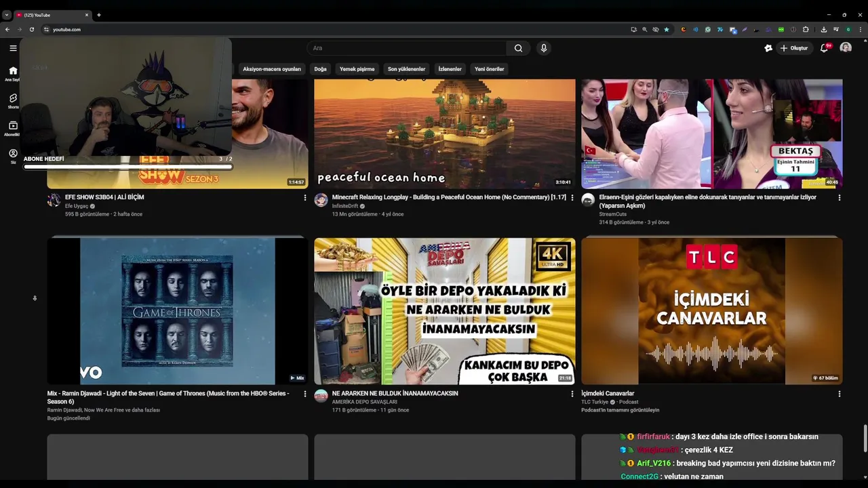
Task: Click the browser forward arrow
Action: coord(19,29)
